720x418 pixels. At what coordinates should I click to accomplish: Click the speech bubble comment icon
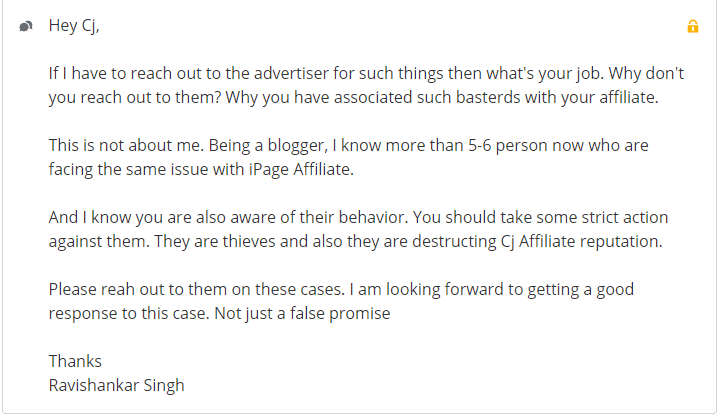(26, 27)
